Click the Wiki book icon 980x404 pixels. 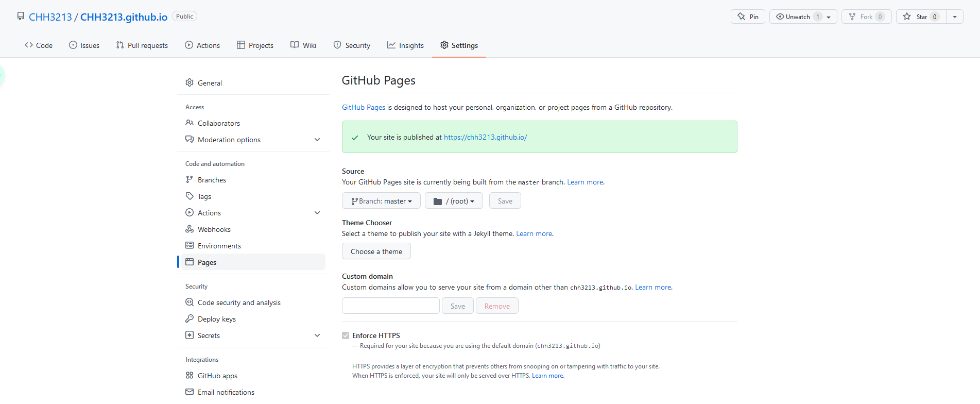pyautogui.click(x=295, y=45)
